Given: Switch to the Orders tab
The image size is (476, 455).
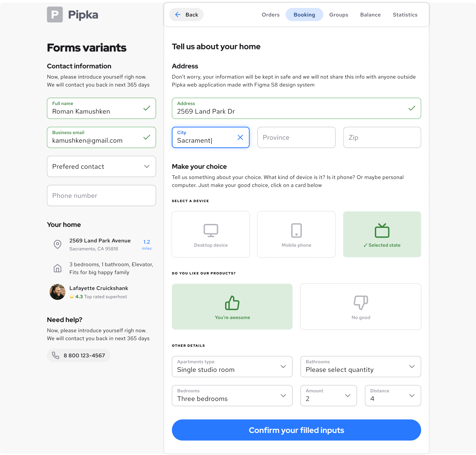Looking at the screenshot, I should coord(270,15).
